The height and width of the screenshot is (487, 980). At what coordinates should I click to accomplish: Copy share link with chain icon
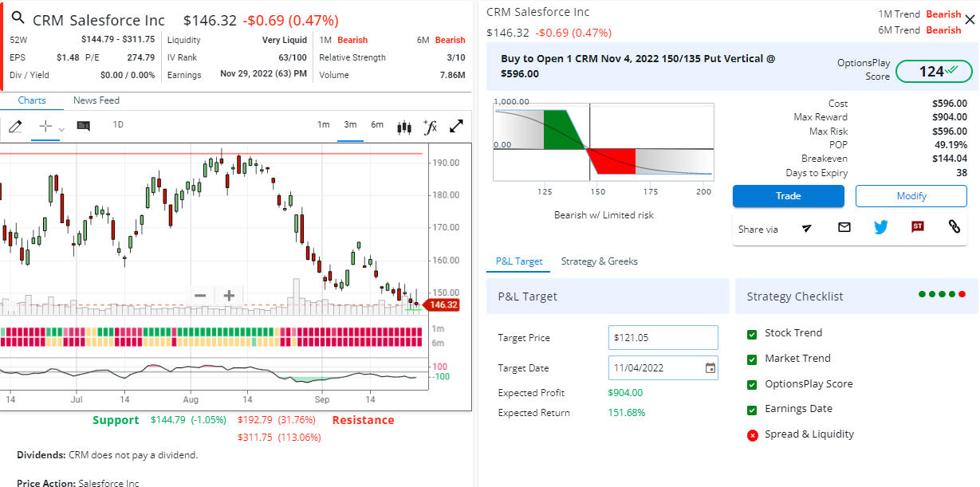(954, 227)
